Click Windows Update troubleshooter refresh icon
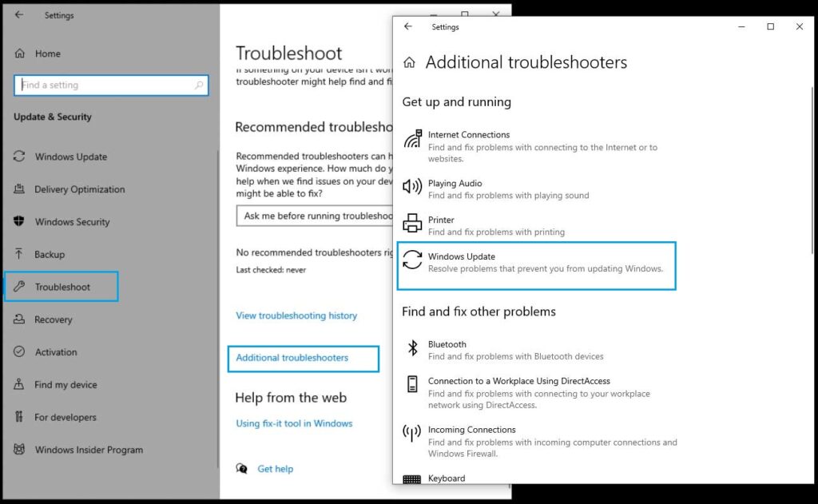The height and width of the screenshot is (504, 818). point(412,260)
